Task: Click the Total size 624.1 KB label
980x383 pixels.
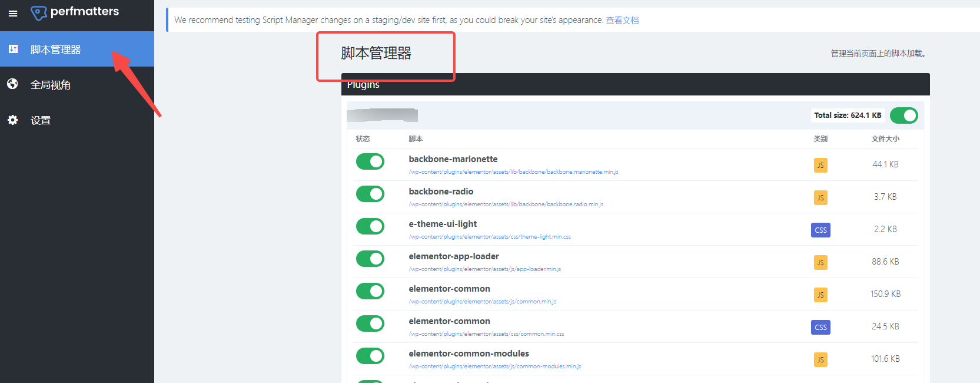Action: click(847, 115)
